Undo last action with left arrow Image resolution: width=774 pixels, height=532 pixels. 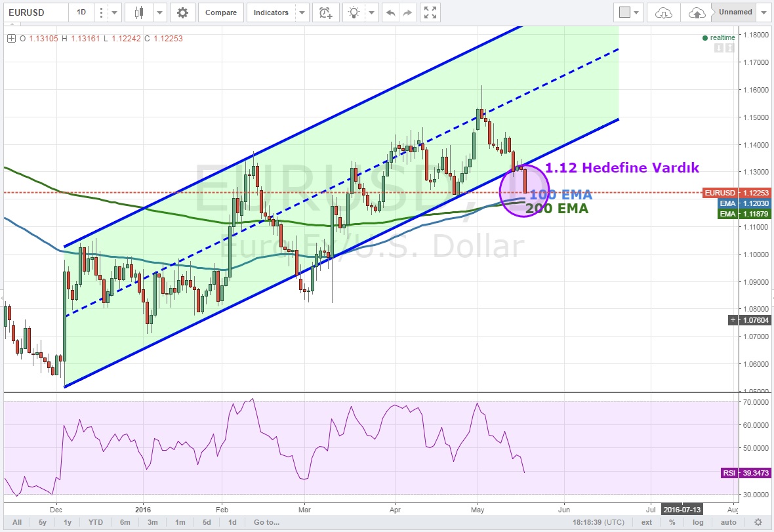391,12
